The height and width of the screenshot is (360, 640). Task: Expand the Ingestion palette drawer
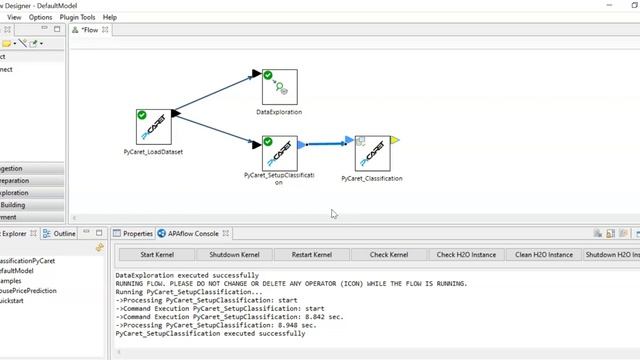32,168
